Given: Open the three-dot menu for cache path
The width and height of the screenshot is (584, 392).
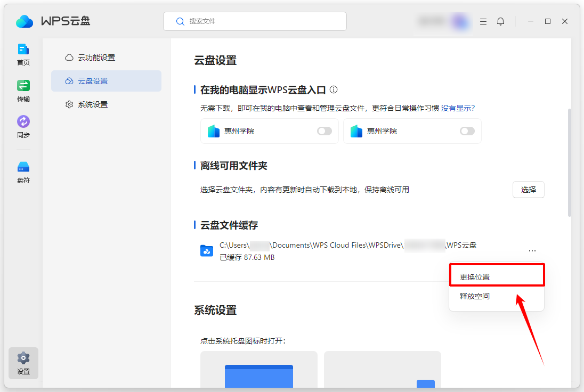Looking at the screenshot, I should point(532,251).
